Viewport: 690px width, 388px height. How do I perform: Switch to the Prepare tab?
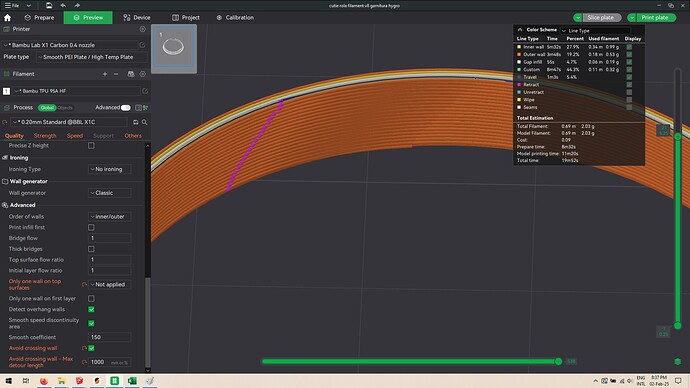[40, 18]
